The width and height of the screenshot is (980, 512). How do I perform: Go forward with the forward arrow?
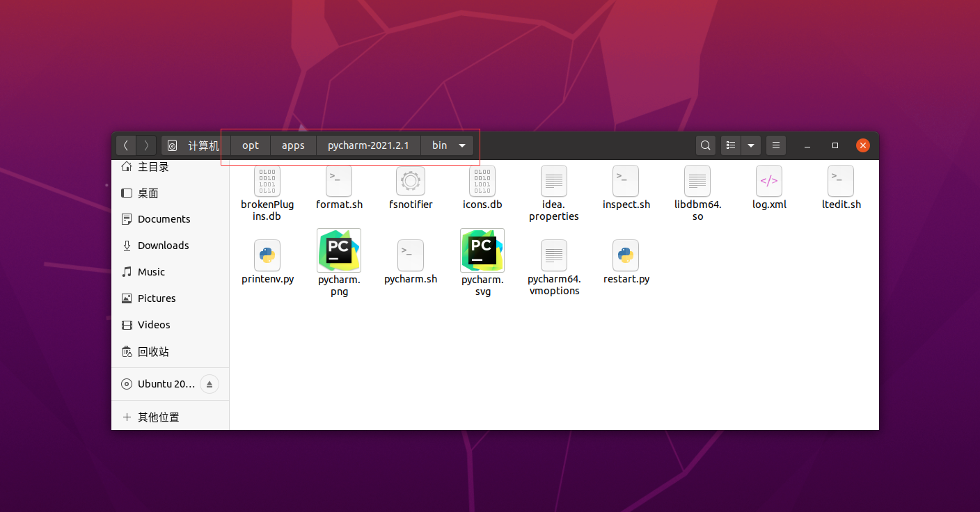(x=146, y=145)
